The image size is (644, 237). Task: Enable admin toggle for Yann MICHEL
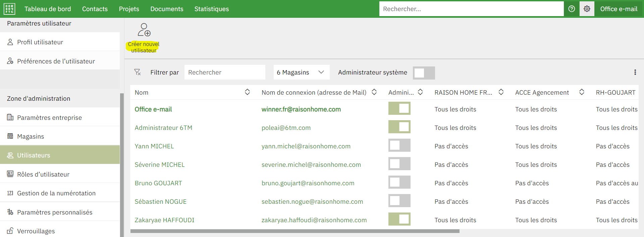pos(399,146)
